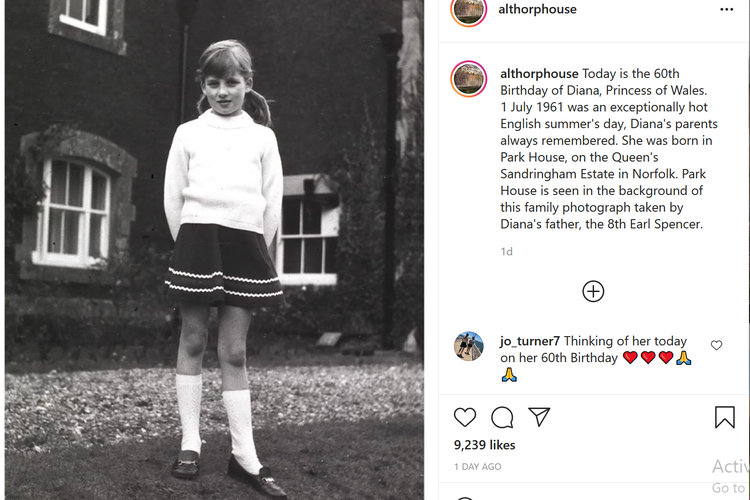
Task: Visit althorphouse from the header username
Action: click(x=537, y=10)
